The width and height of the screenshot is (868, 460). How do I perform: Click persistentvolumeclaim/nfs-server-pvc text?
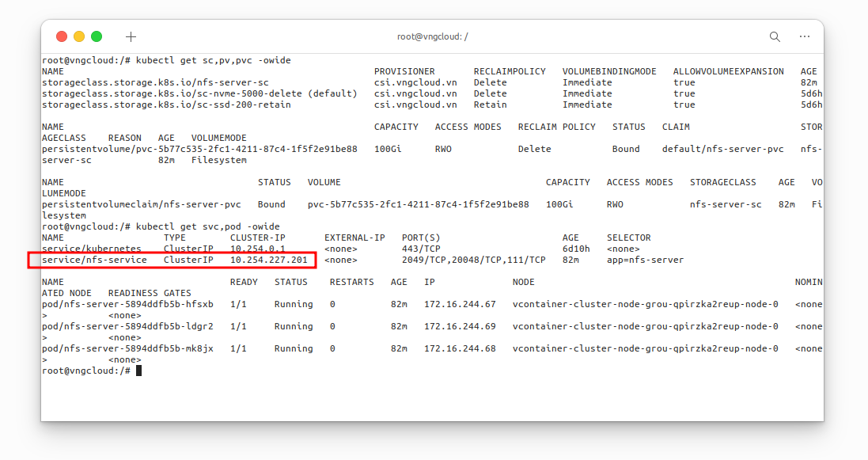click(x=141, y=204)
